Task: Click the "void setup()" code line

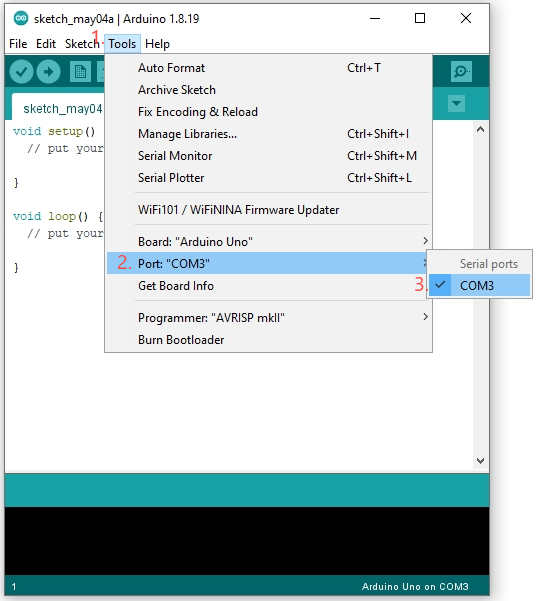Action: 54,131
